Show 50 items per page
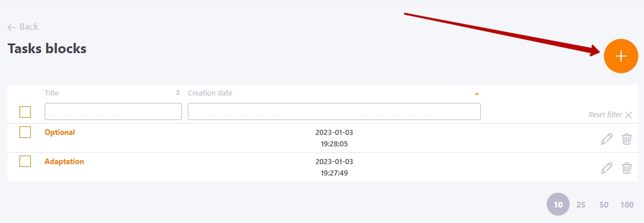The image size is (644, 223). [604, 205]
